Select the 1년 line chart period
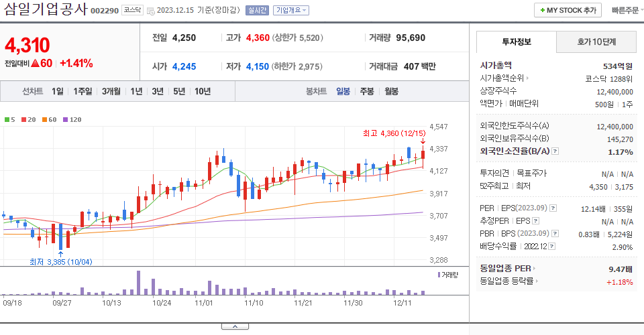This screenshot has width=644, height=335. (x=136, y=91)
